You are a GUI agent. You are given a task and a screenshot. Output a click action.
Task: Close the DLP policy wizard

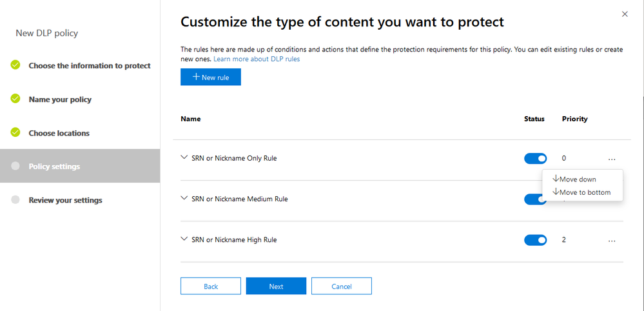click(625, 14)
